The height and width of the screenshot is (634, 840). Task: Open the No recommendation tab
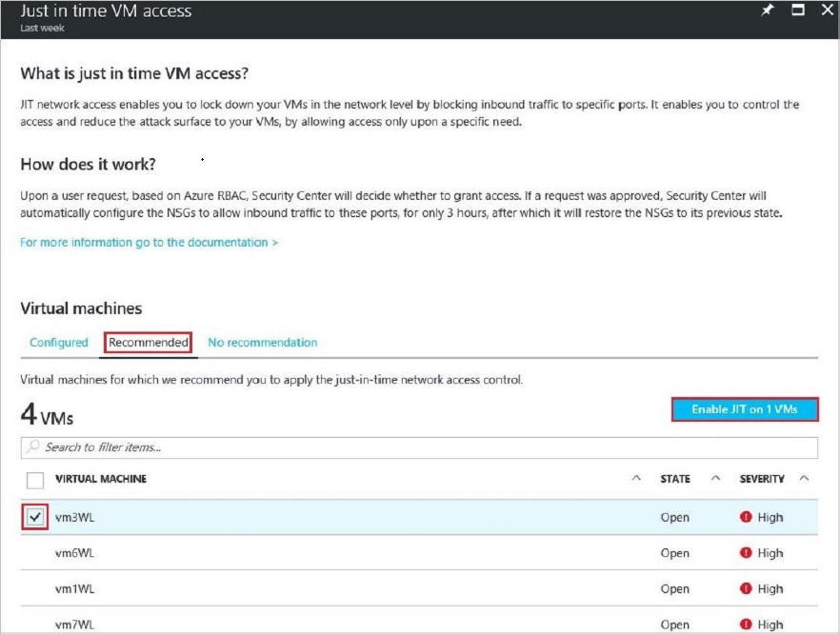[x=262, y=343]
